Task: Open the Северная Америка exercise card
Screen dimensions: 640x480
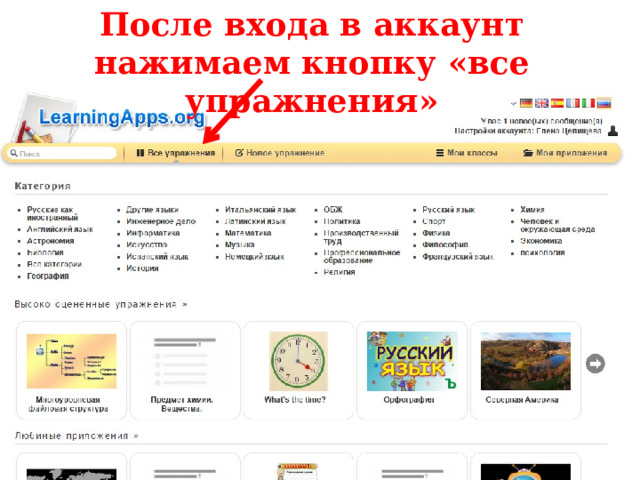Action: coord(526,371)
